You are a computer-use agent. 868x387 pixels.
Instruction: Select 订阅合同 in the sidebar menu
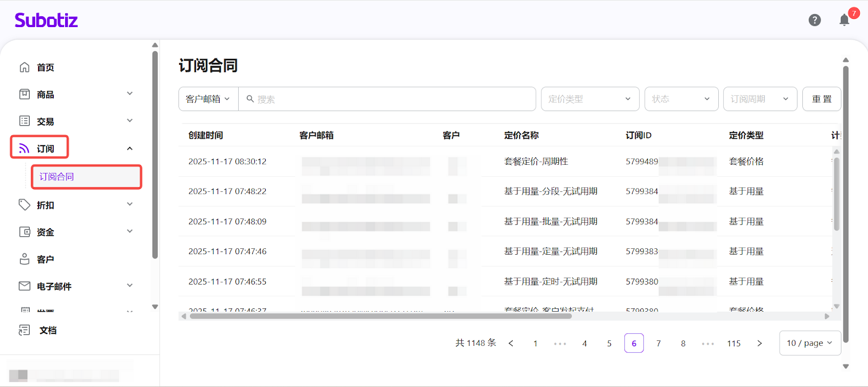57,177
